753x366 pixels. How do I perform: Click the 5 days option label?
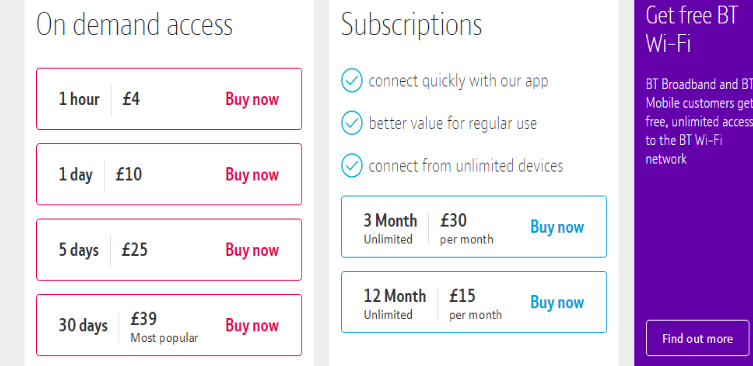click(x=79, y=251)
